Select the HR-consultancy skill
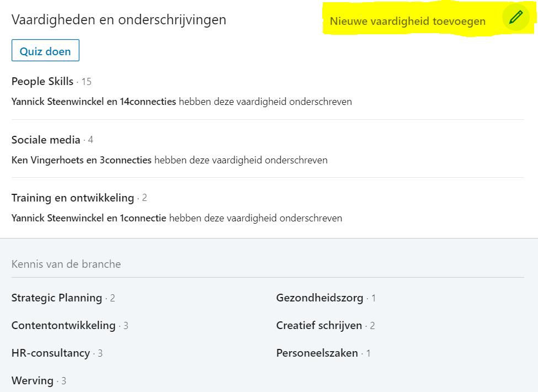The height and width of the screenshot is (392, 538). pos(51,353)
